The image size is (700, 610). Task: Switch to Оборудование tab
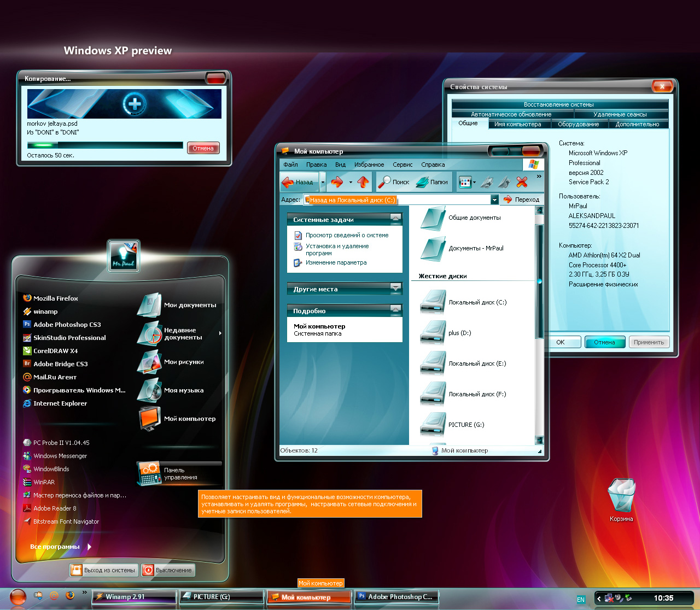(578, 124)
